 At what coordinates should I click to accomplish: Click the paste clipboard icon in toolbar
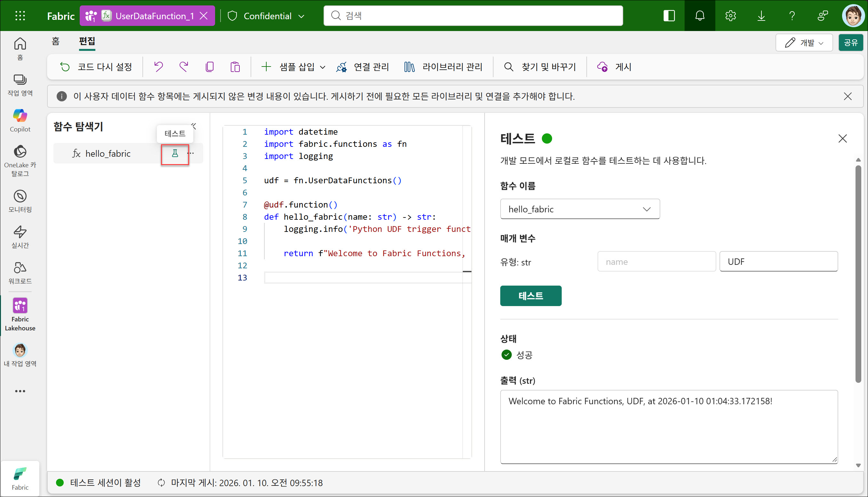[235, 67]
